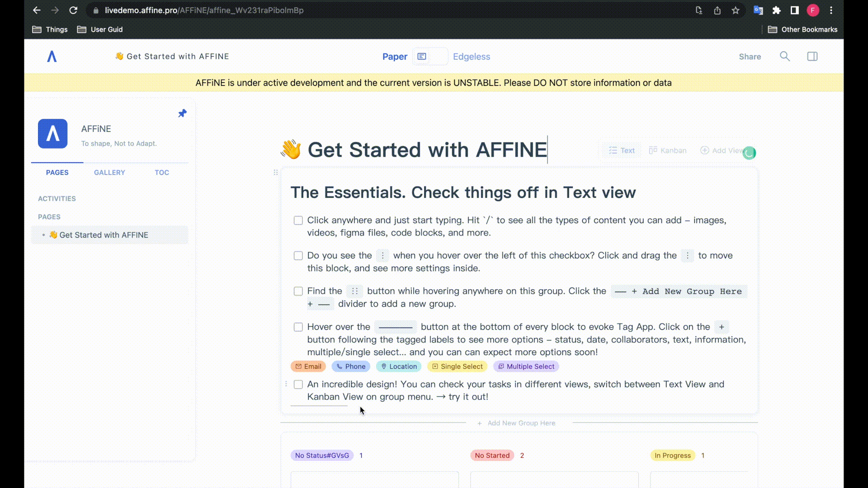This screenshot has width=868, height=488.
Task: Switch group to Text view
Action: (622, 150)
